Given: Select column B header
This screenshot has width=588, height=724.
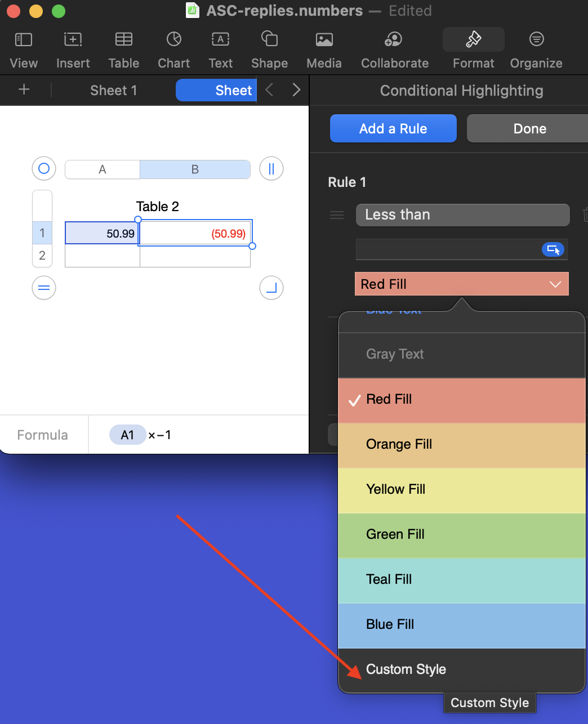Looking at the screenshot, I should pyautogui.click(x=195, y=169).
